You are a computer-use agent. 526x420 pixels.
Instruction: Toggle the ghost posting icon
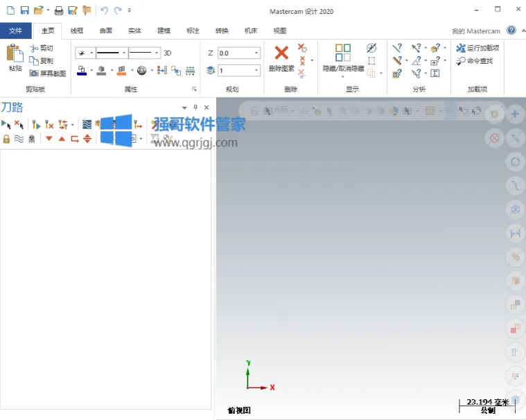pos(32,139)
